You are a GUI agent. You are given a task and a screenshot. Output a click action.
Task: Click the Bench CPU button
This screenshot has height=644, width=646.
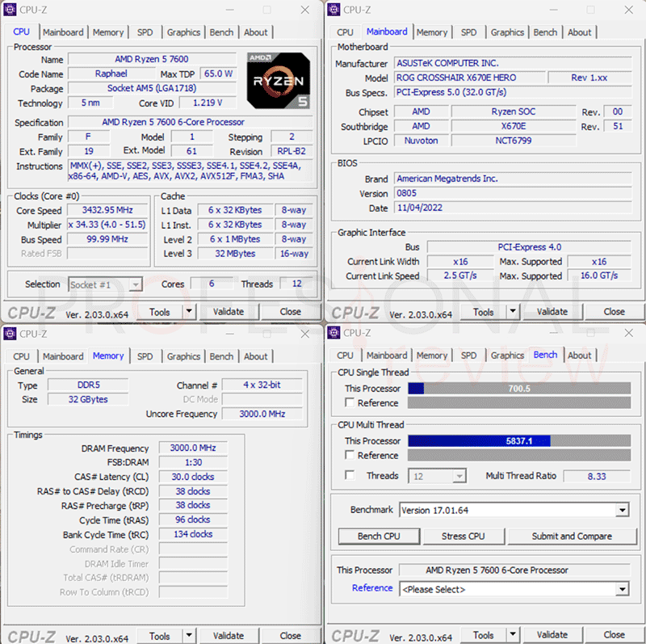pos(379,536)
